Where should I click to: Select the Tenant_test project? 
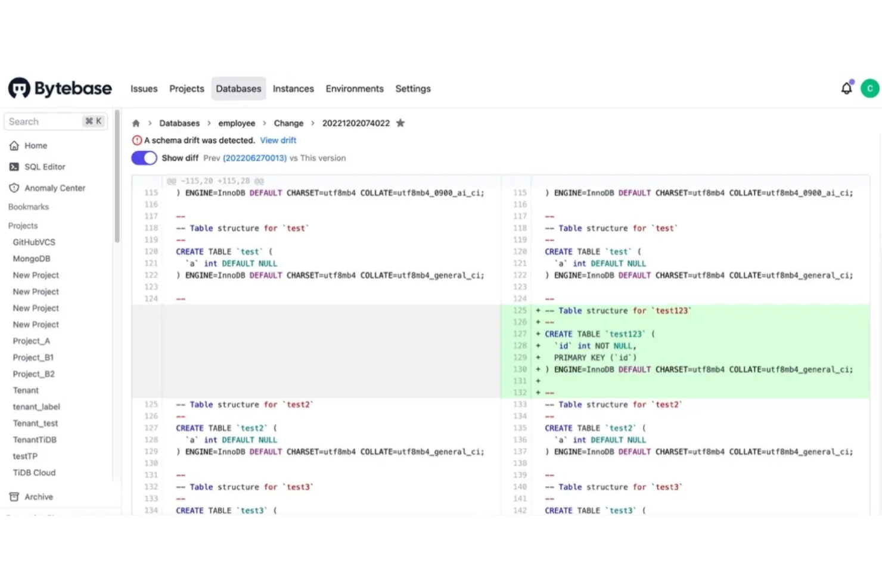(x=35, y=423)
